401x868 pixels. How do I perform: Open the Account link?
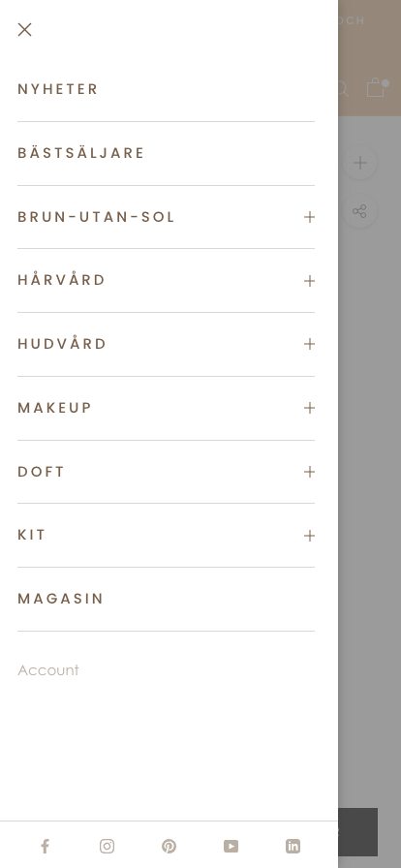coord(48,670)
